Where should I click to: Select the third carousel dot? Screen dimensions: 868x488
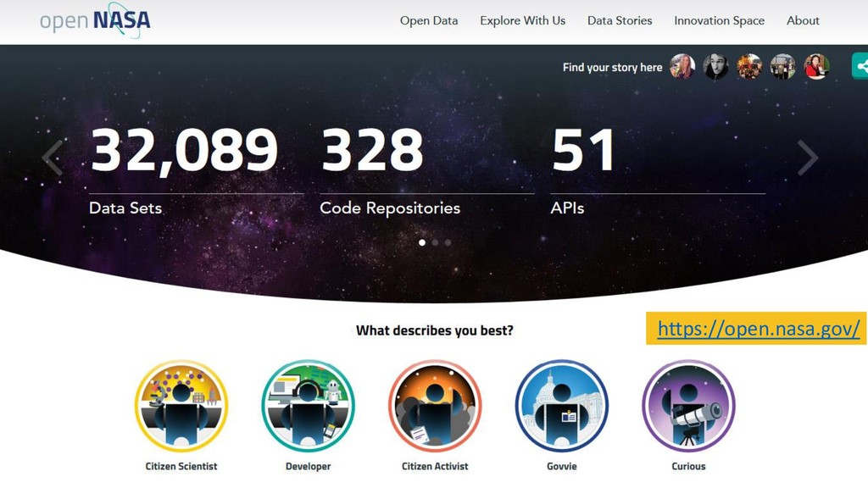[x=448, y=242]
